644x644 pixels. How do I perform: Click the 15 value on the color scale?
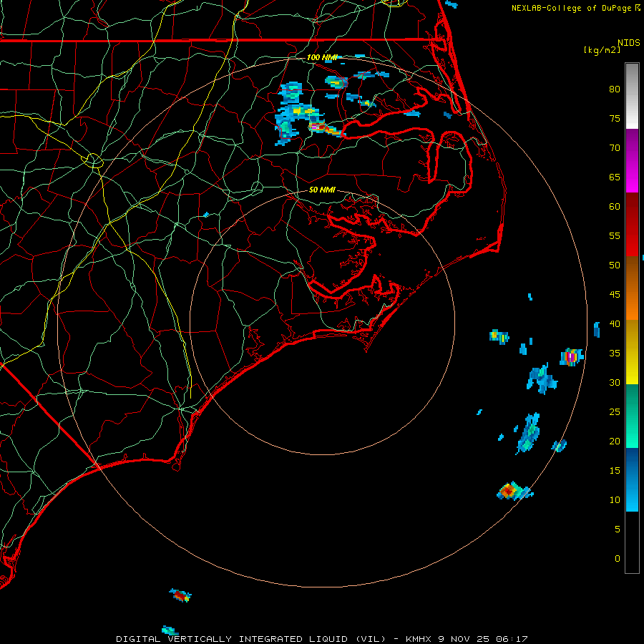tap(615, 471)
